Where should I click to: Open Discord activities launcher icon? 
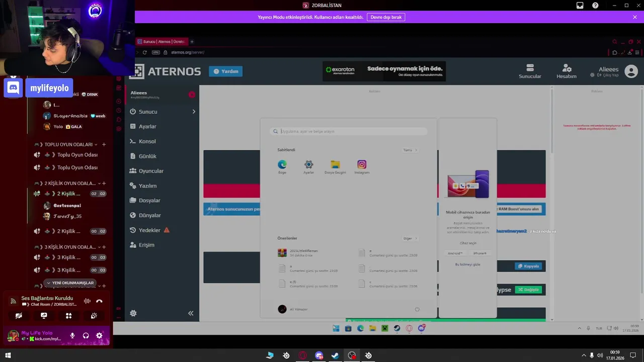pyautogui.click(x=69, y=316)
